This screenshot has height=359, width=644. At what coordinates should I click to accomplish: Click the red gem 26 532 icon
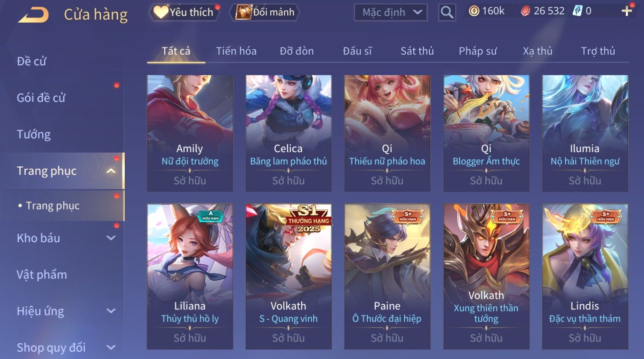pyautogui.click(x=525, y=11)
